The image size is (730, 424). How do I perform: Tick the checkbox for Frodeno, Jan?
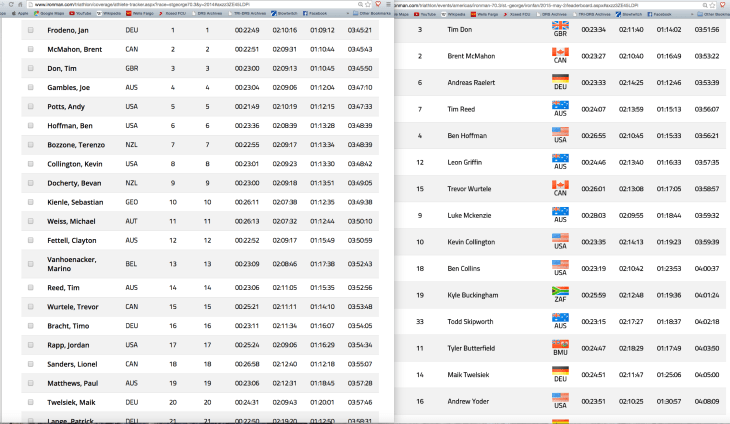click(30, 31)
